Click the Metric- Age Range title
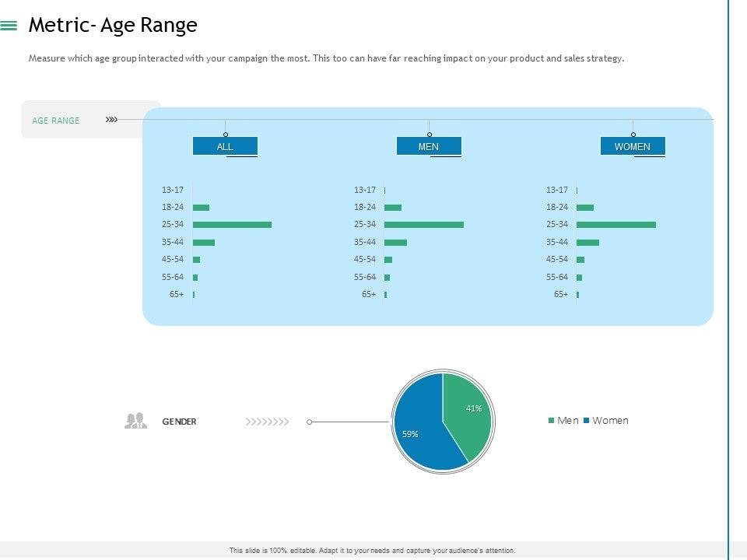This screenshot has height=560, width=747. (113, 26)
